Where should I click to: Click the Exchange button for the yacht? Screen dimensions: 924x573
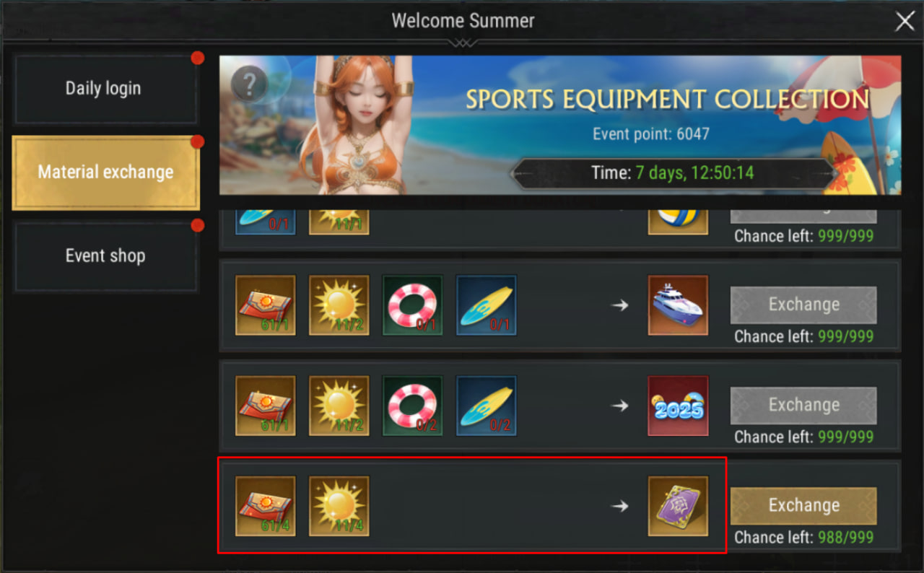click(803, 305)
